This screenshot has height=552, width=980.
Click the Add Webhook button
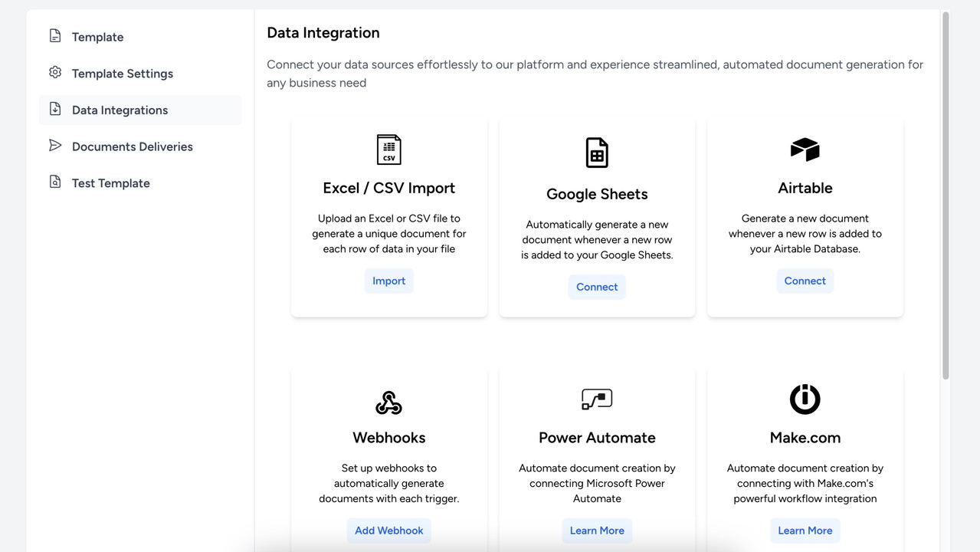(388, 531)
